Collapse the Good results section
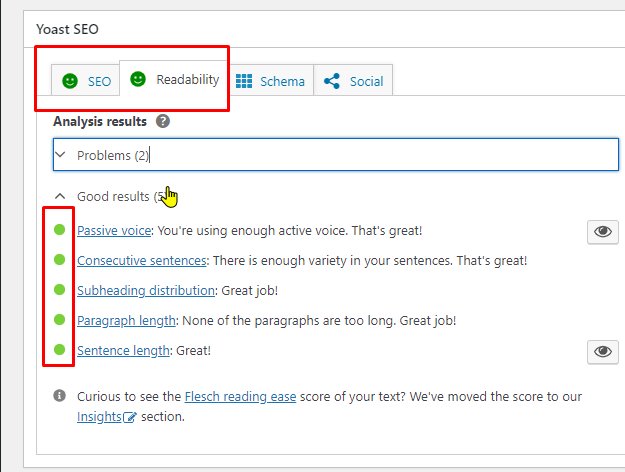625x472 pixels. [x=60, y=197]
